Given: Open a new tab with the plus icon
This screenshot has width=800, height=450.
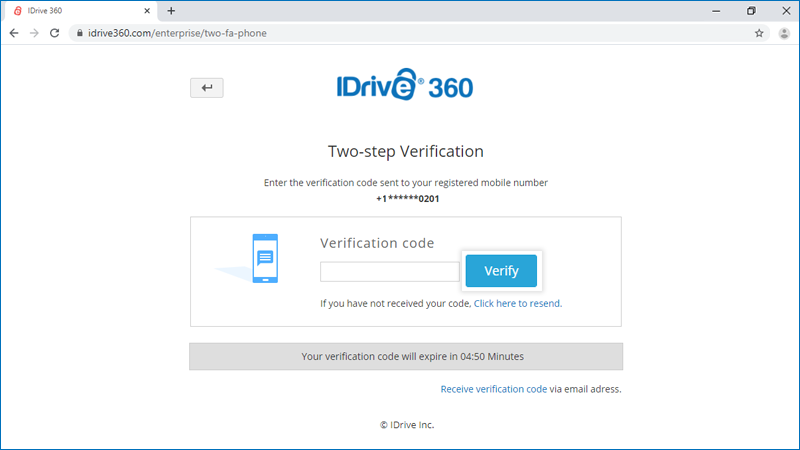Looking at the screenshot, I should click(x=171, y=11).
